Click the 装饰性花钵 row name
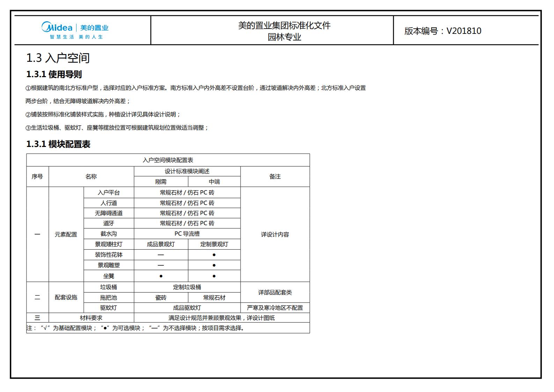Viewport: 554px width, 392px height. (x=109, y=255)
